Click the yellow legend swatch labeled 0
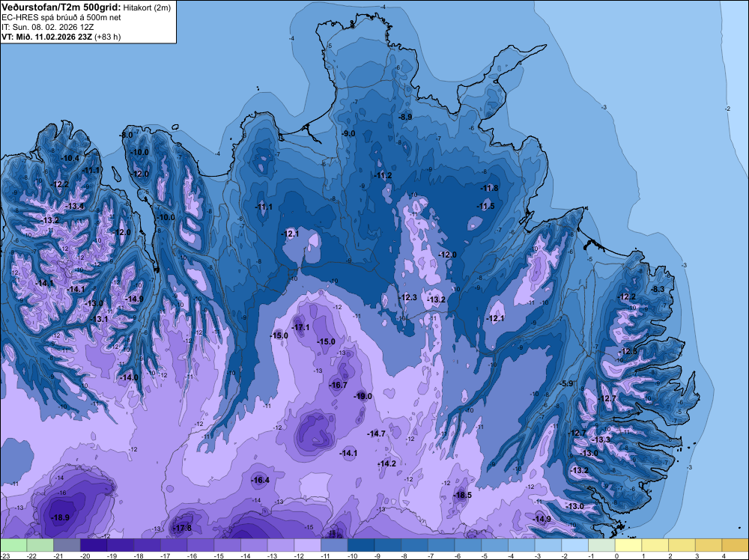 pos(628,545)
